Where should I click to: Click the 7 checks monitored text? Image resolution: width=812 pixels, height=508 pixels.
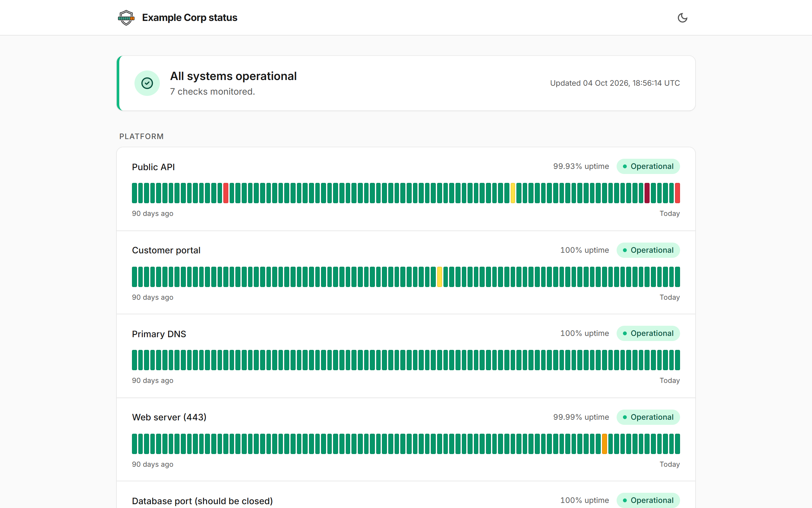click(x=213, y=92)
